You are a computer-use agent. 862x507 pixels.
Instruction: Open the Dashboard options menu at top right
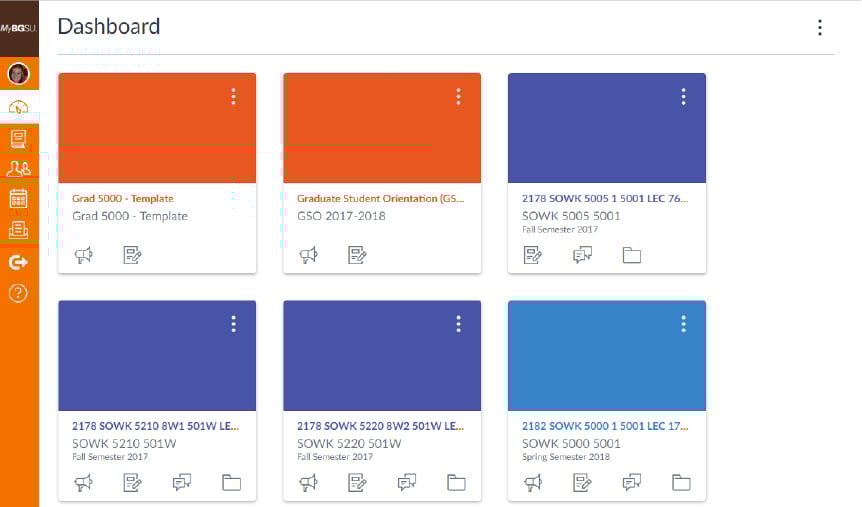pos(820,27)
